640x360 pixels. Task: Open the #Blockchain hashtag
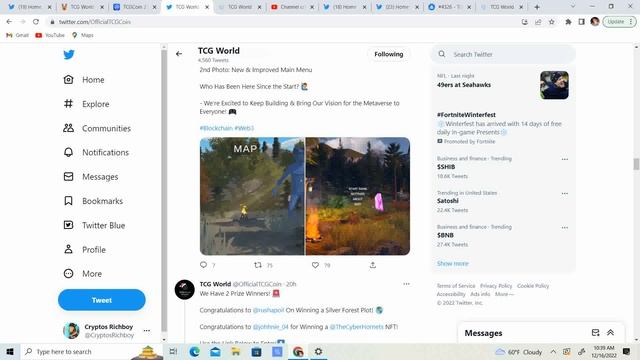(x=216, y=128)
